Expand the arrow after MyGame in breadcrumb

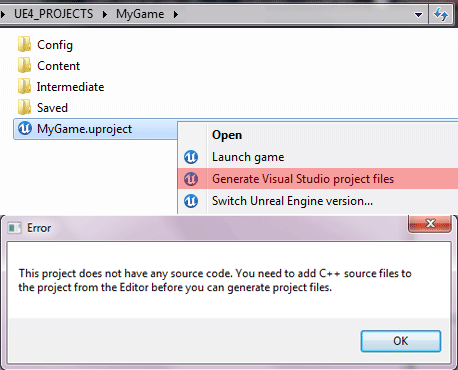coord(176,14)
